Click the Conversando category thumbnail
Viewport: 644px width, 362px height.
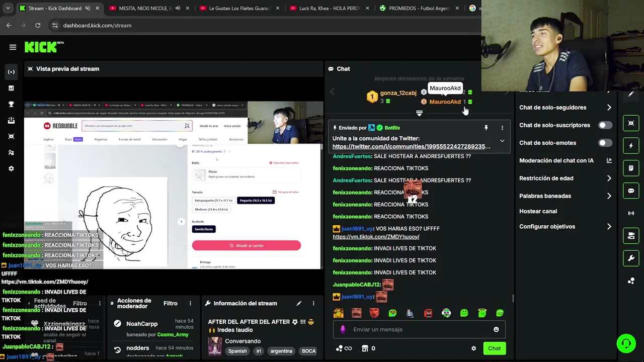click(215, 346)
